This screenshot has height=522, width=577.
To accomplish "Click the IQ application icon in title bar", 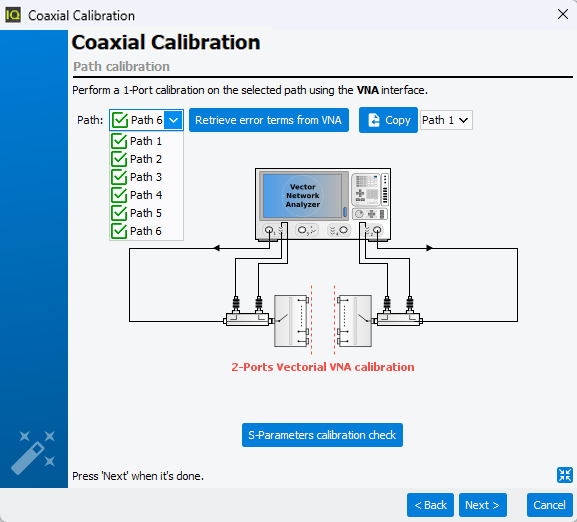I will coord(13,15).
